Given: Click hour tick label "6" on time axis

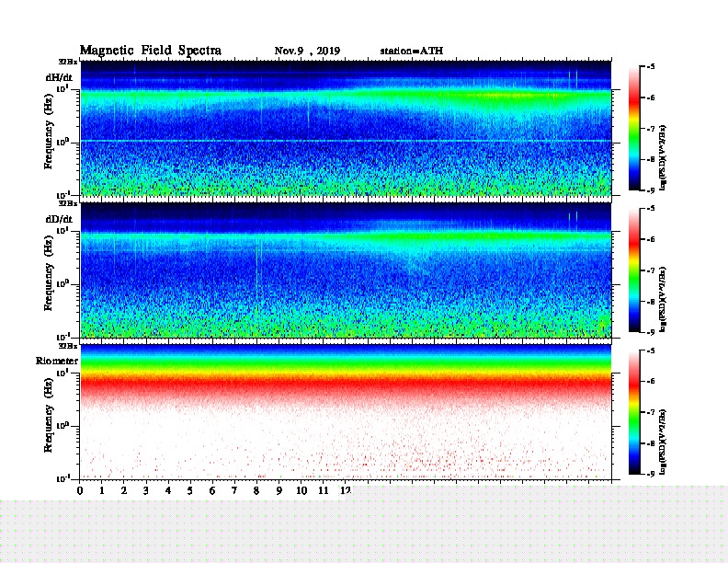Looking at the screenshot, I should click(212, 490).
